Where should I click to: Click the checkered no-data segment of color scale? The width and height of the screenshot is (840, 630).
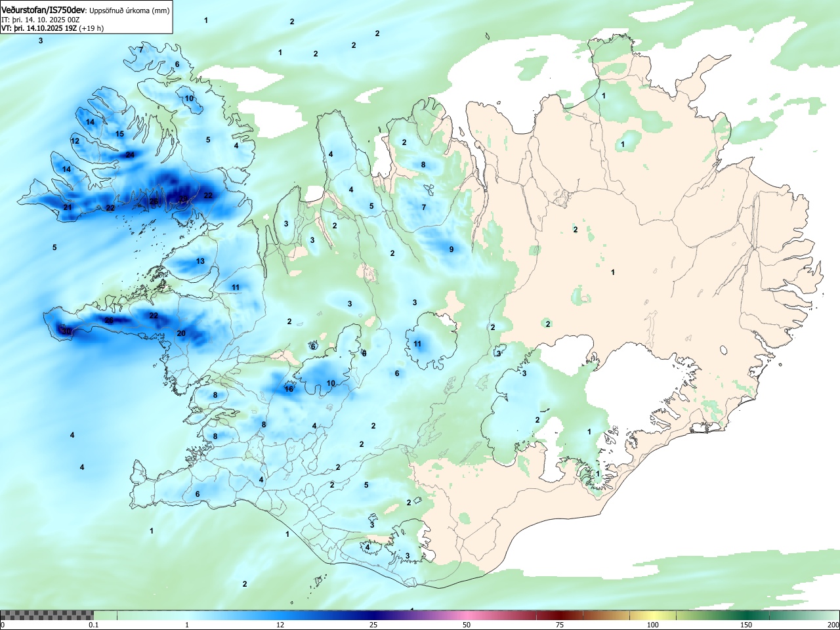[47, 615]
